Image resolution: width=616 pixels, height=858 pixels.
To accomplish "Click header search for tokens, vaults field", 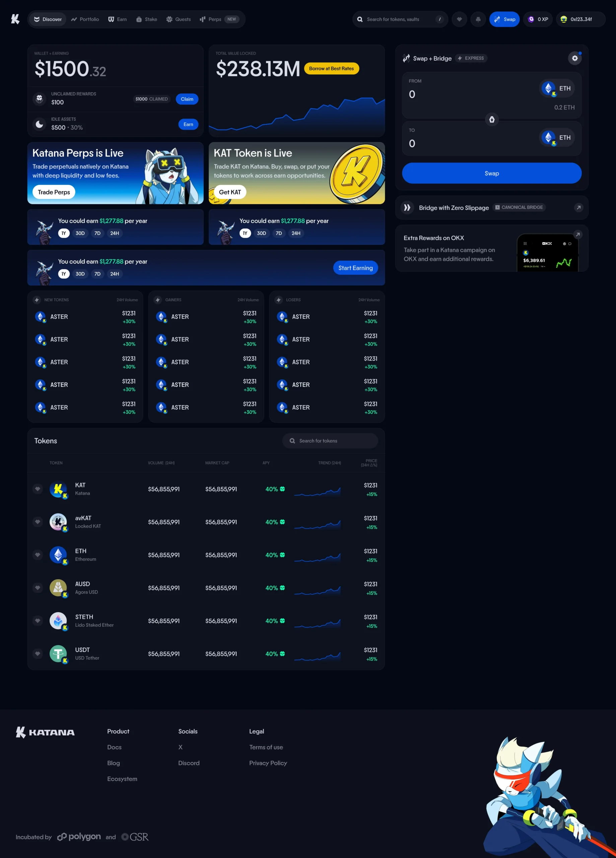I will [400, 19].
